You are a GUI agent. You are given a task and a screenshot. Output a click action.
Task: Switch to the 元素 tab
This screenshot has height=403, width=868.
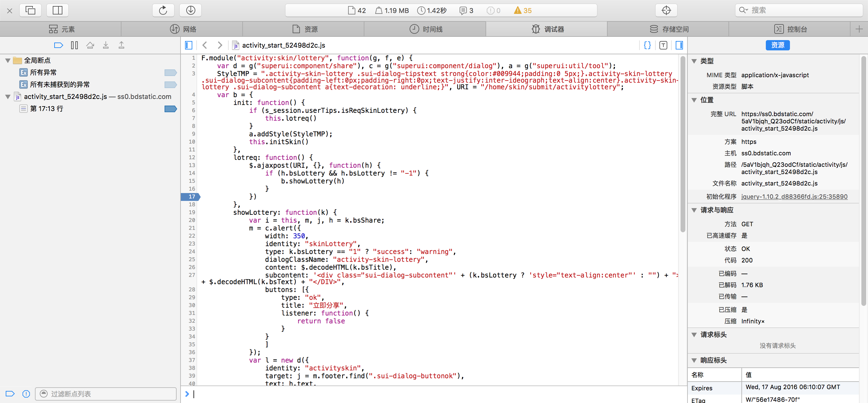(x=61, y=29)
